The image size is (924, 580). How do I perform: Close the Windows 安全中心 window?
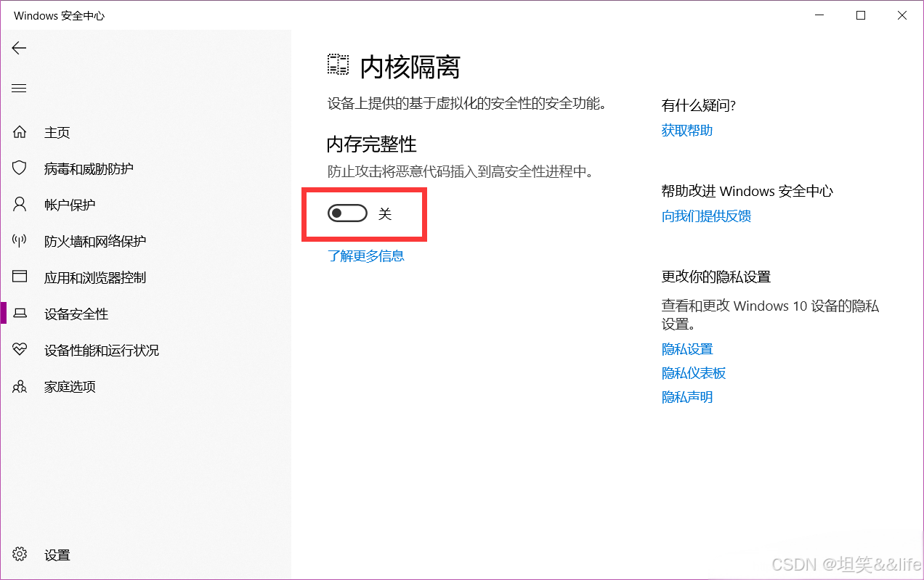tap(902, 15)
